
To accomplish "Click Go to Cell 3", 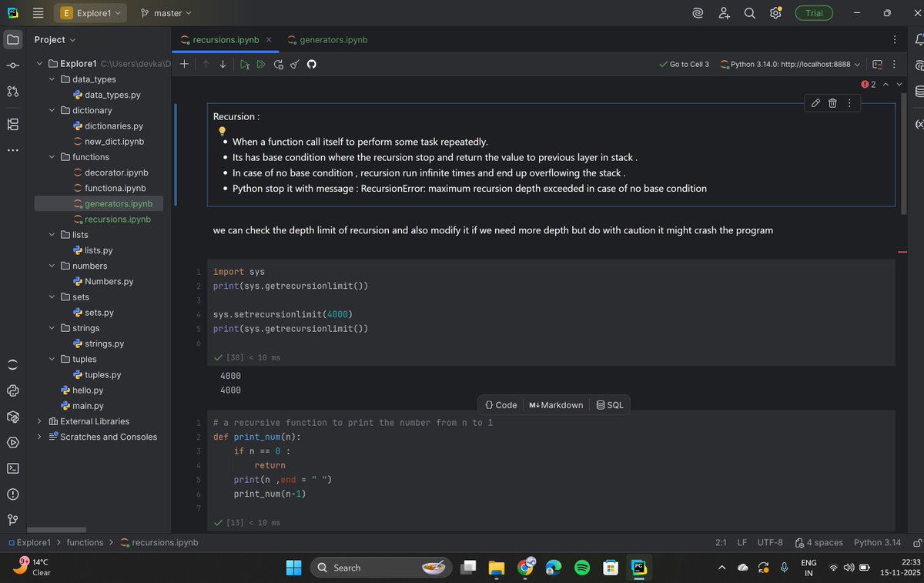I will pyautogui.click(x=684, y=64).
